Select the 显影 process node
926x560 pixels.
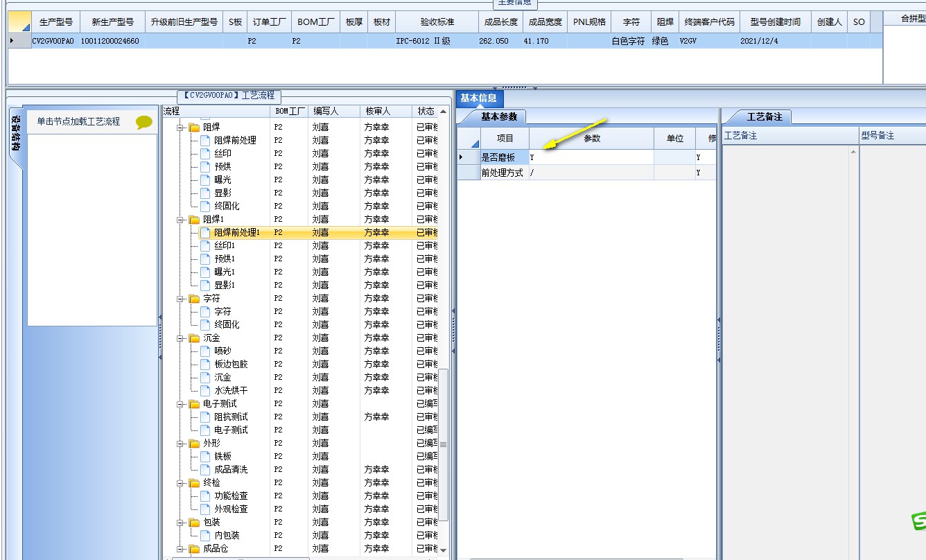[x=222, y=193]
